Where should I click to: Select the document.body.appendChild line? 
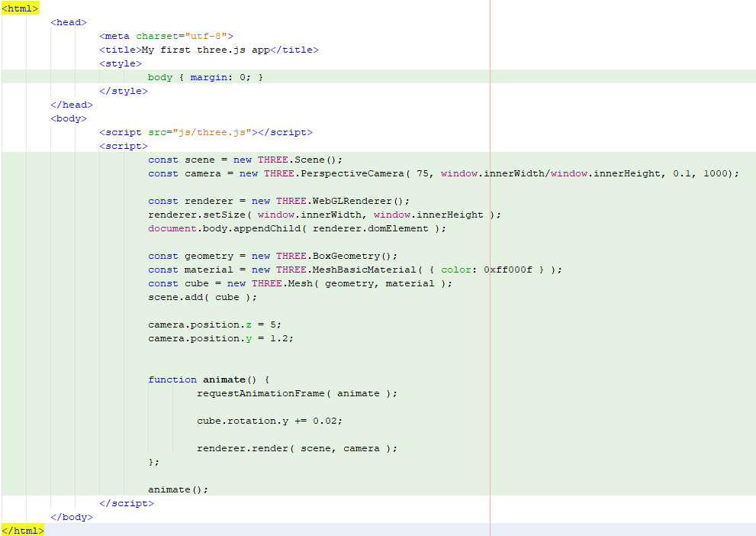pos(297,228)
